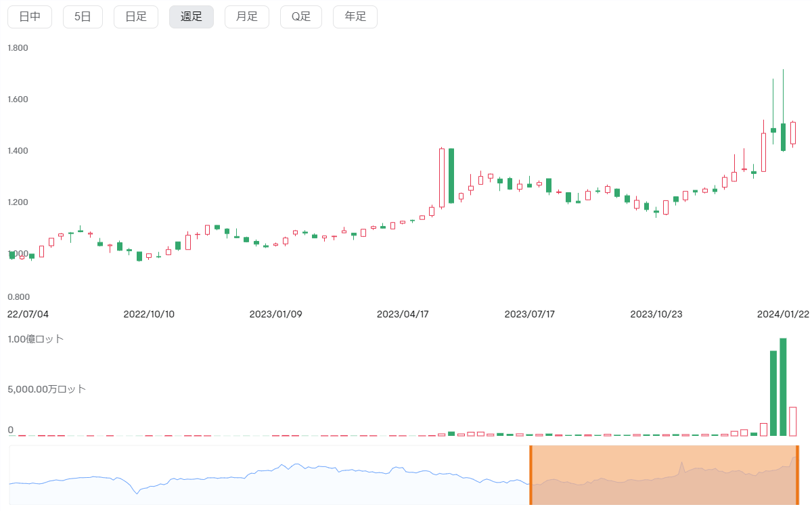Click the 5,000.00万ロット volume label

(x=47, y=389)
